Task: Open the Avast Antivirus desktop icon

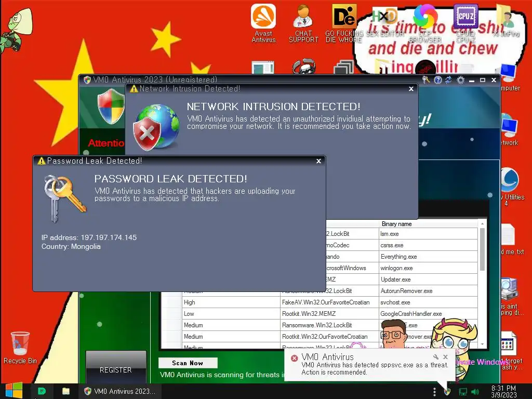Action: (263, 23)
